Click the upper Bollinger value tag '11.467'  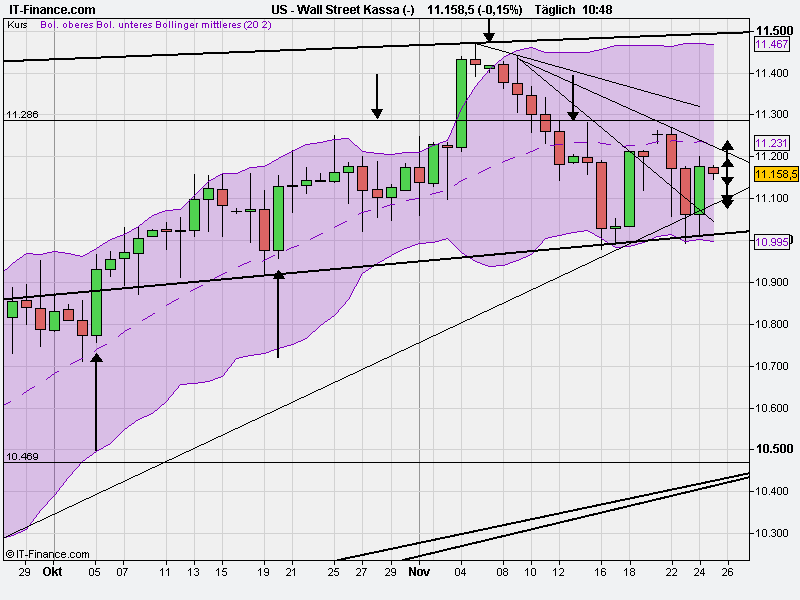(771, 44)
